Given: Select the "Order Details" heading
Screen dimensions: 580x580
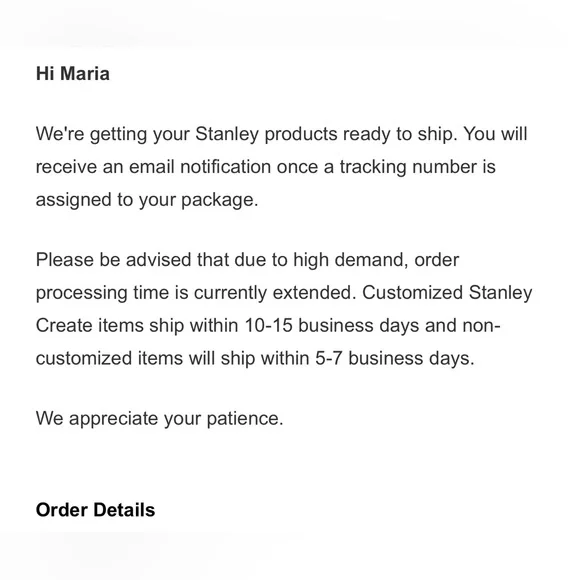Looking at the screenshot, I should (x=95, y=510).
